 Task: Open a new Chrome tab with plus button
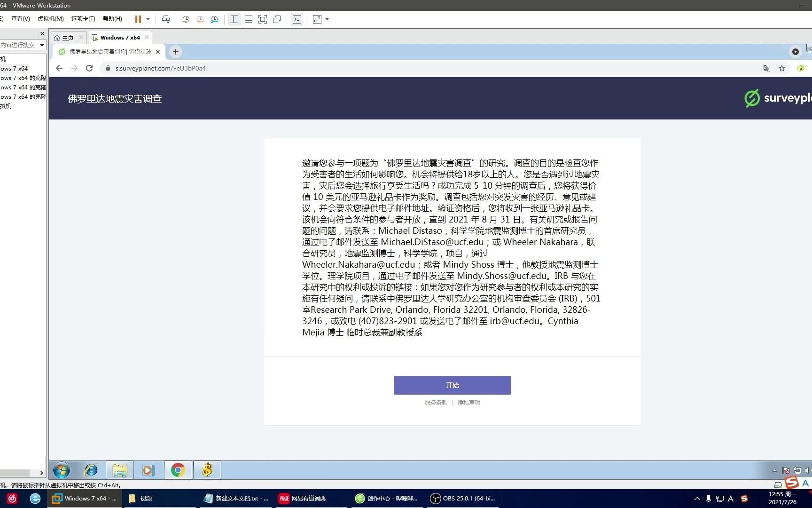click(x=176, y=52)
